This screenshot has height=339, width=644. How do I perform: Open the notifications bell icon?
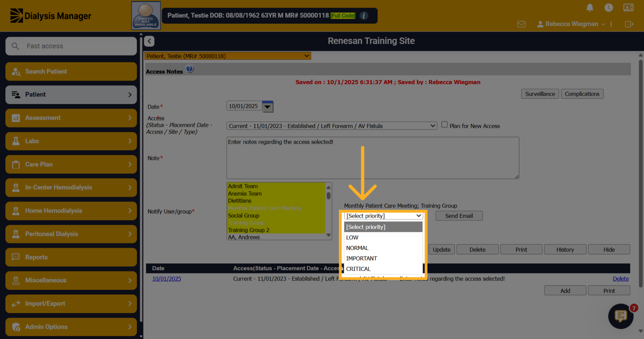click(590, 8)
